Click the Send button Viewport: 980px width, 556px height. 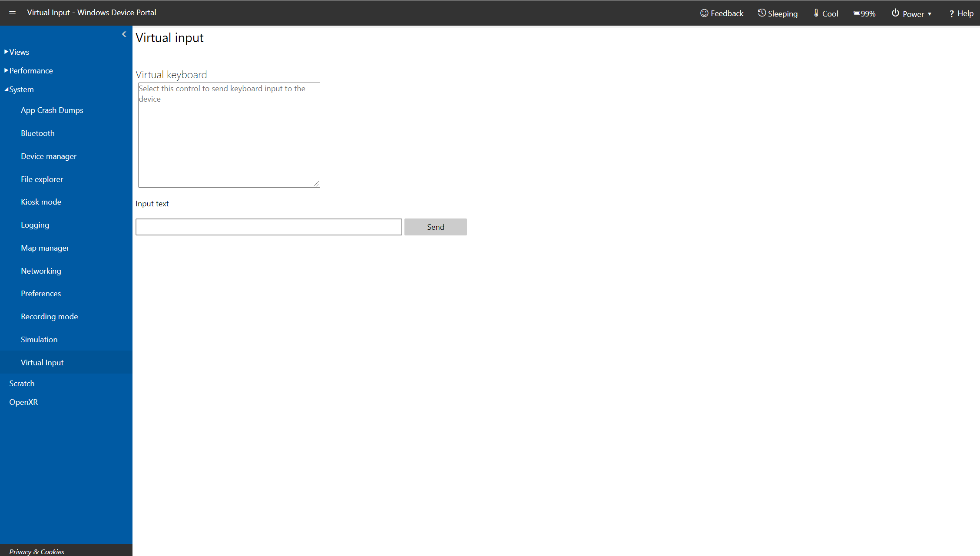tap(435, 227)
